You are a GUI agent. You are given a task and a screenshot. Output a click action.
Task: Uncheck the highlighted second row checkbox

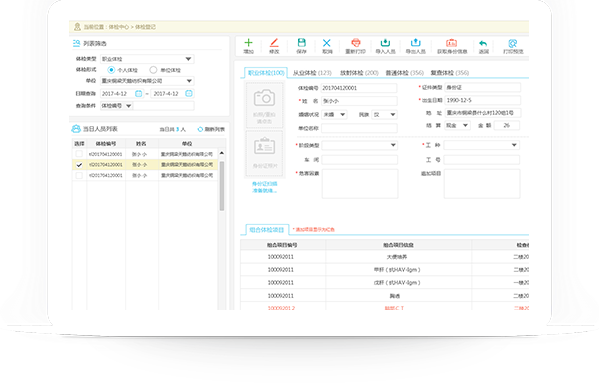79,165
